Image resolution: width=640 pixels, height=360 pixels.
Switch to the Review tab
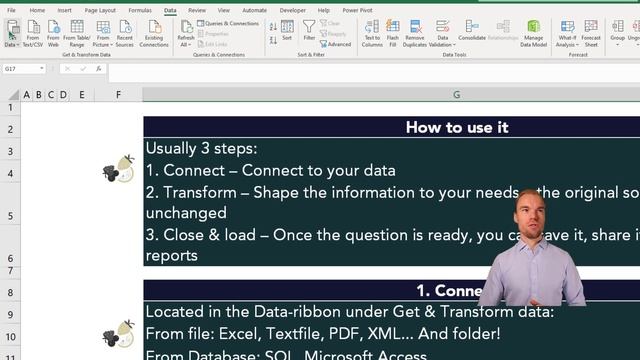(x=197, y=10)
